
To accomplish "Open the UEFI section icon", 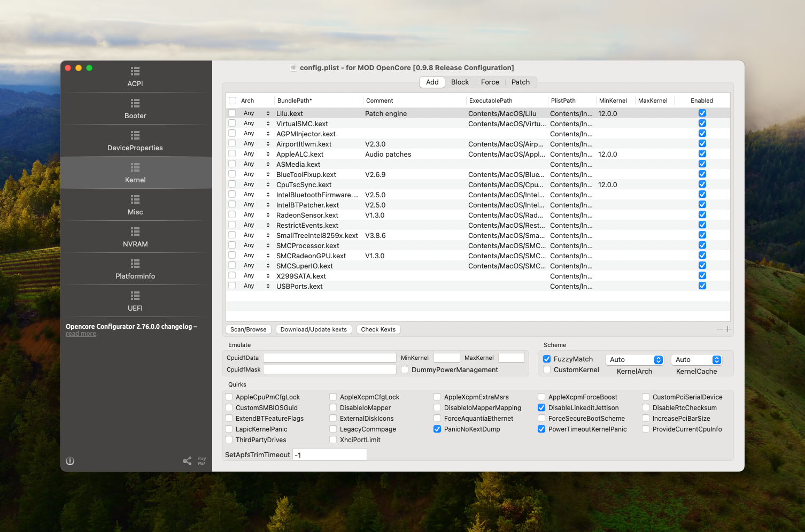I will tap(135, 296).
